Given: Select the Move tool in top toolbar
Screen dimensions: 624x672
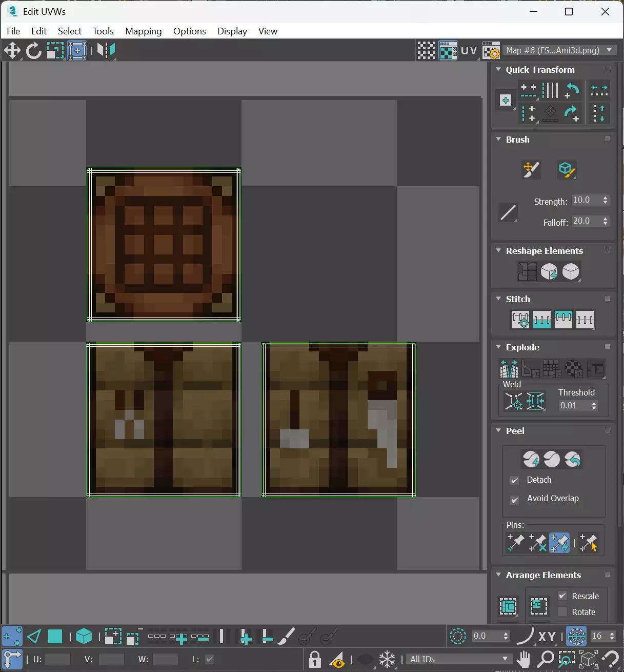Looking at the screenshot, I should (x=12, y=50).
